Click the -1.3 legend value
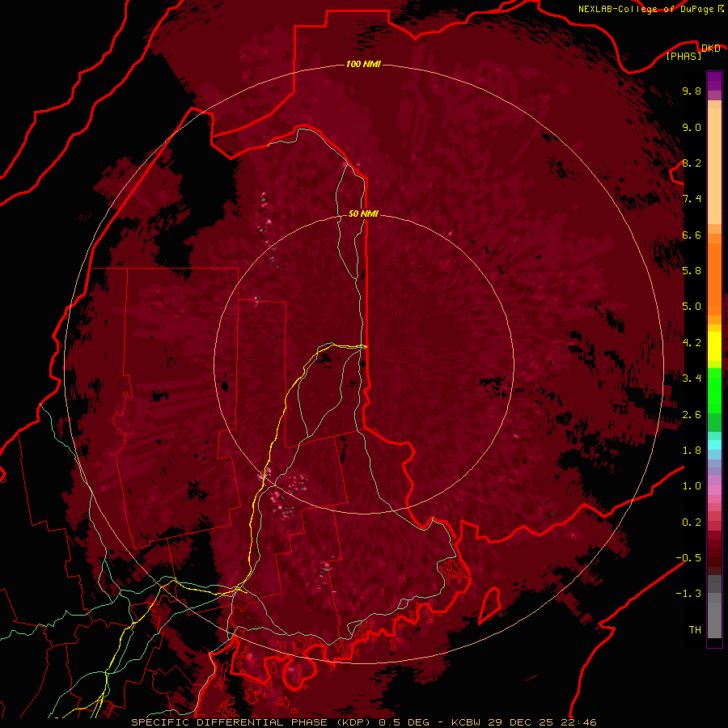Viewport: 728px width, 728px height. tap(688, 594)
